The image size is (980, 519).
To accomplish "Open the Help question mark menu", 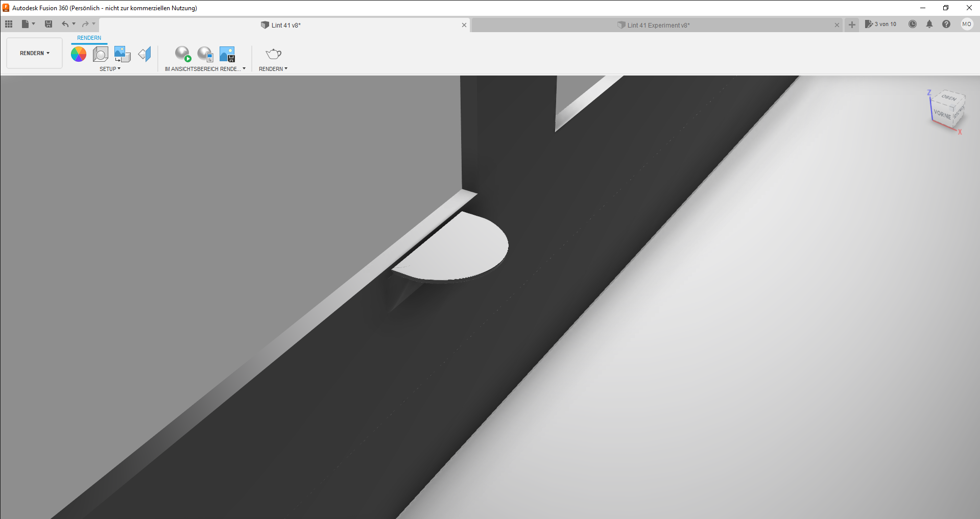I will point(946,24).
